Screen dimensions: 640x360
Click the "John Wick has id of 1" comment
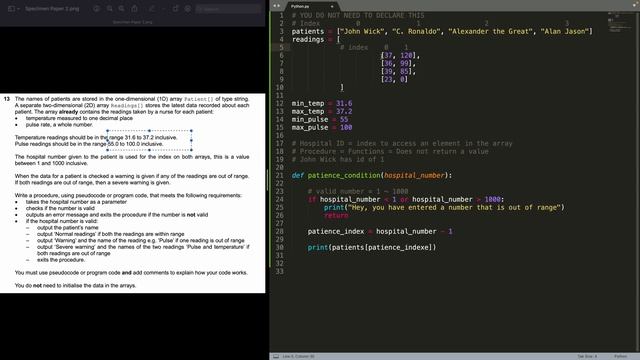pos(338,160)
